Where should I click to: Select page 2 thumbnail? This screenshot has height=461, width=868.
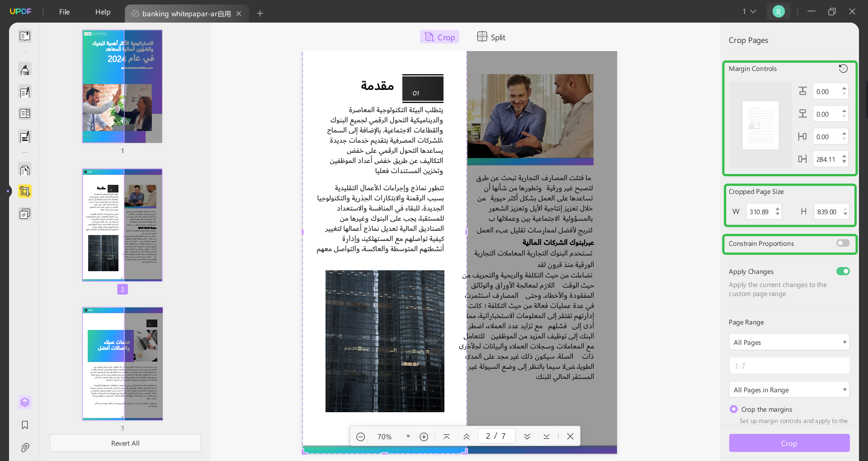click(122, 225)
